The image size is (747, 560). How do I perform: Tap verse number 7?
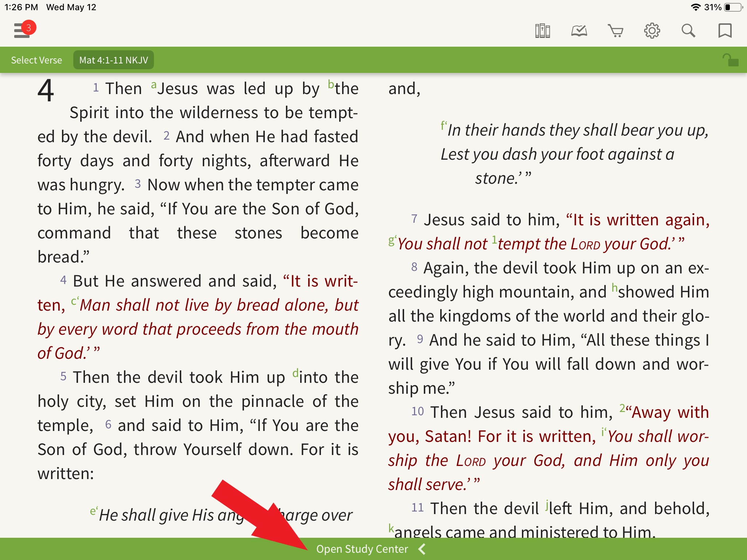pyautogui.click(x=414, y=219)
